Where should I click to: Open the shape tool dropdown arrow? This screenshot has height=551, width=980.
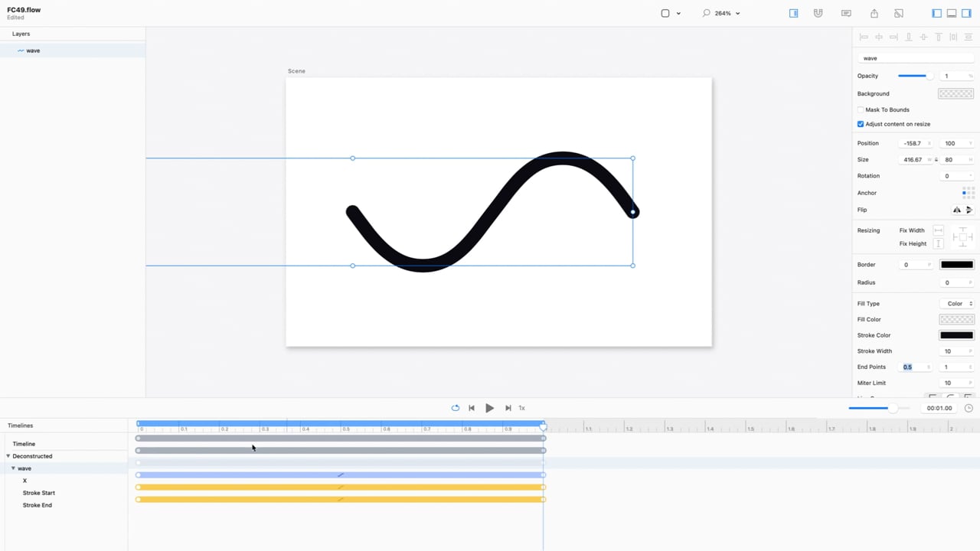tap(678, 14)
